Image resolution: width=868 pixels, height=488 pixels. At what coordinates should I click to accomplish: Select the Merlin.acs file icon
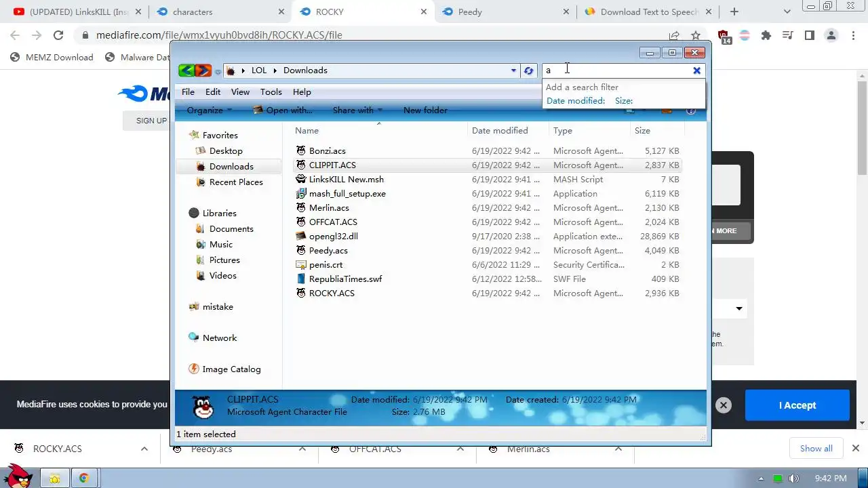pos(301,207)
